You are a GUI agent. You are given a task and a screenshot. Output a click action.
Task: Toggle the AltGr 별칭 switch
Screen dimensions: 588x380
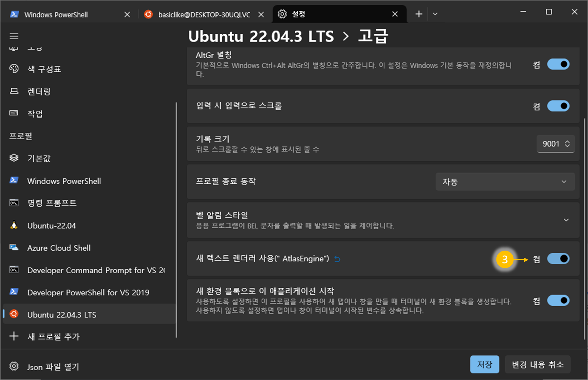coord(558,64)
